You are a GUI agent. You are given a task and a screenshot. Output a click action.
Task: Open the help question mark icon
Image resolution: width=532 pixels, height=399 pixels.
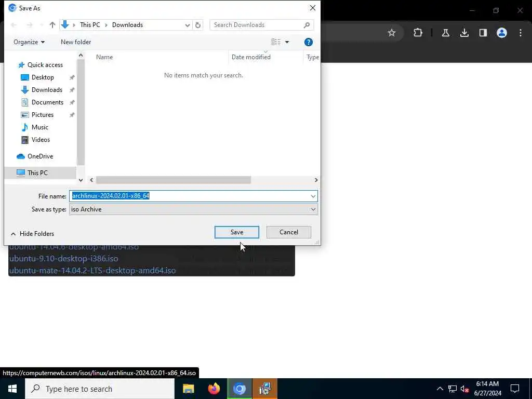point(309,42)
